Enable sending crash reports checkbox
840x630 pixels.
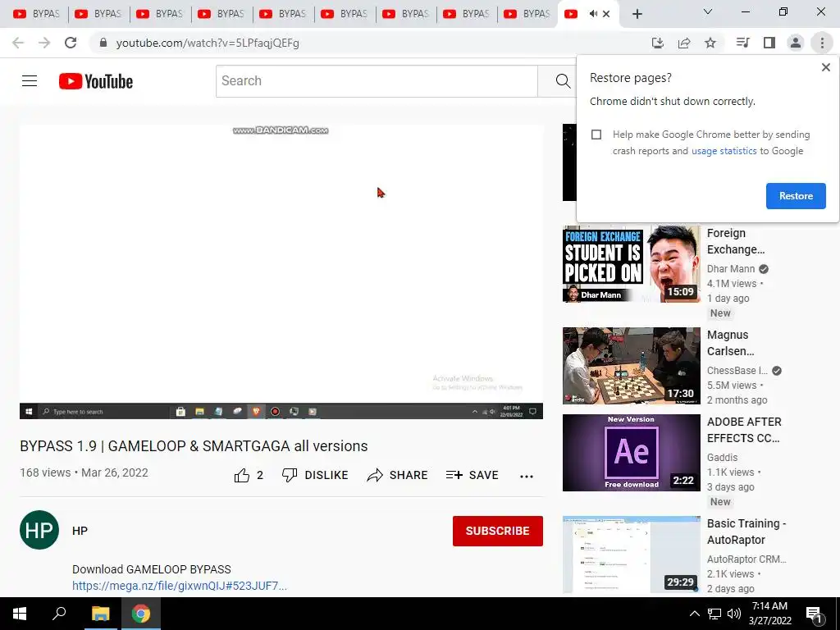click(x=596, y=135)
